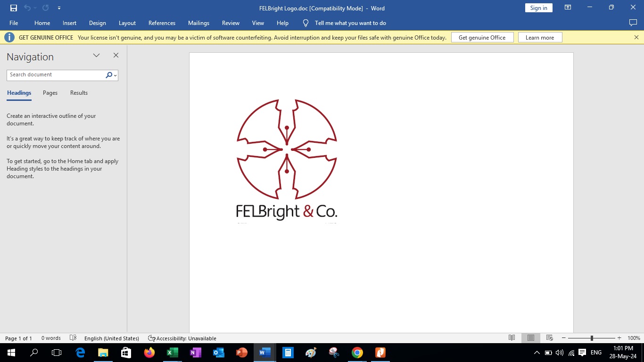Click the 'Tell me what you want to do' box

pos(350,23)
